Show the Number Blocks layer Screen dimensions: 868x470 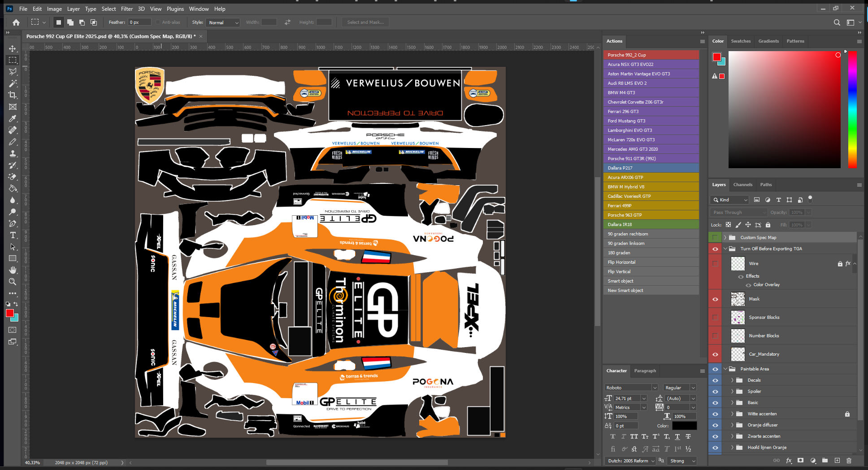point(715,336)
